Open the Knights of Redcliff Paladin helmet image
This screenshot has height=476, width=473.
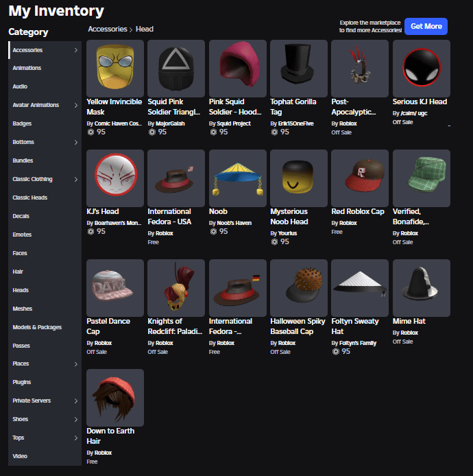pos(176,288)
